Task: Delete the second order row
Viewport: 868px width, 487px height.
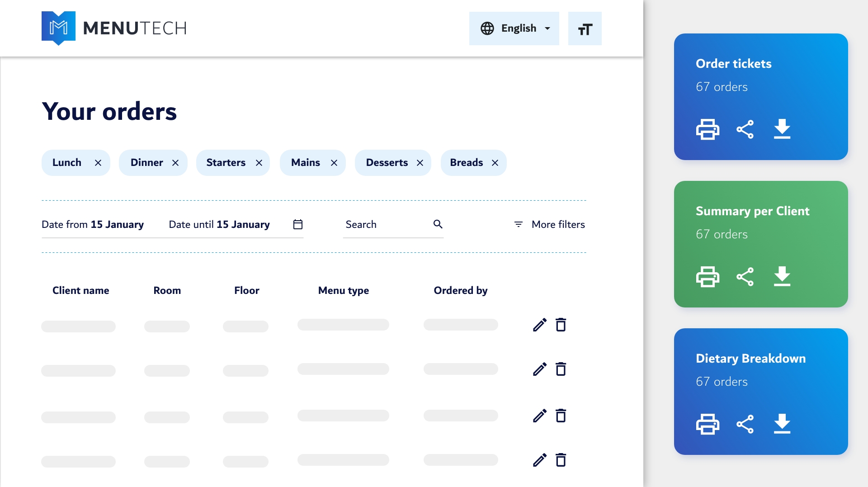Action: tap(561, 369)
